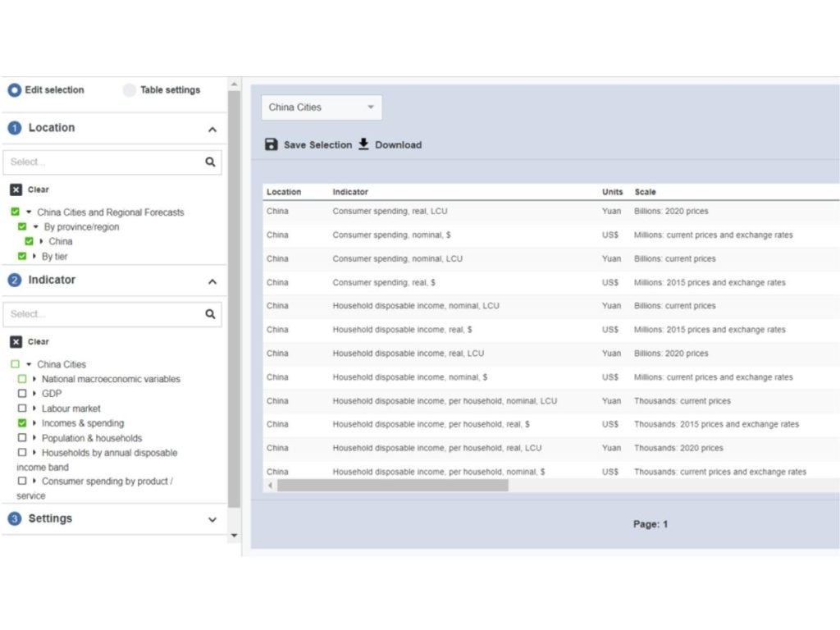Click the Indicator search input field
840x630 pixels.
103,314
